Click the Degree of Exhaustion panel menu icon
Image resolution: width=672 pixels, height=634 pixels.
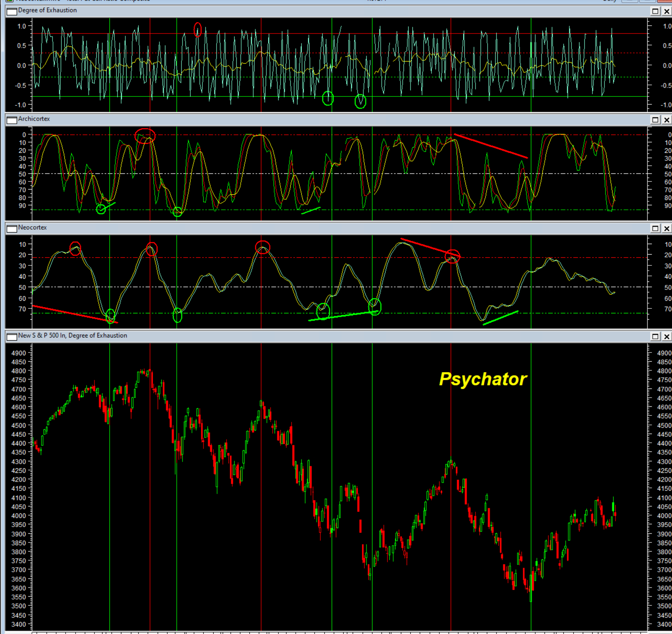pyautogui.click(x=12, y=12)
